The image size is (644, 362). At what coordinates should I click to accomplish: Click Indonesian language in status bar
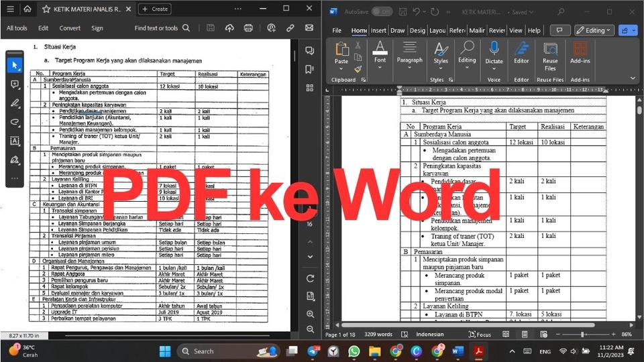coord(430,335)
